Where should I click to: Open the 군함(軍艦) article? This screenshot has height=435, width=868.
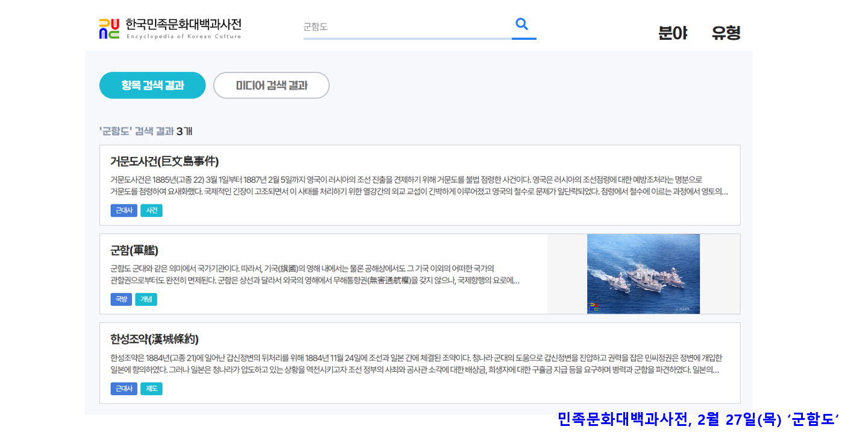coord(134,250)
